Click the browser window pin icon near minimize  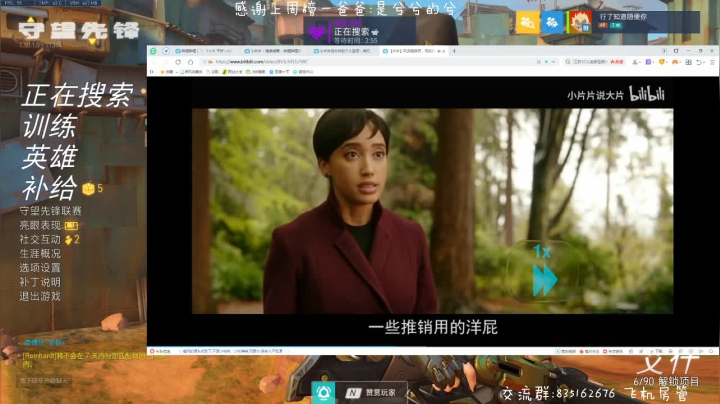pos(676,51)
